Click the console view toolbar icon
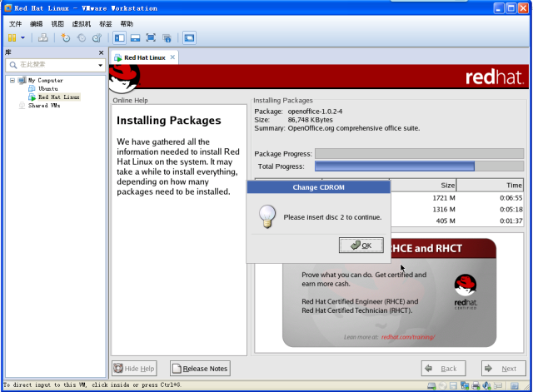Image resolution: width=533 pixels, height=392 pixels. click(189, 37)
